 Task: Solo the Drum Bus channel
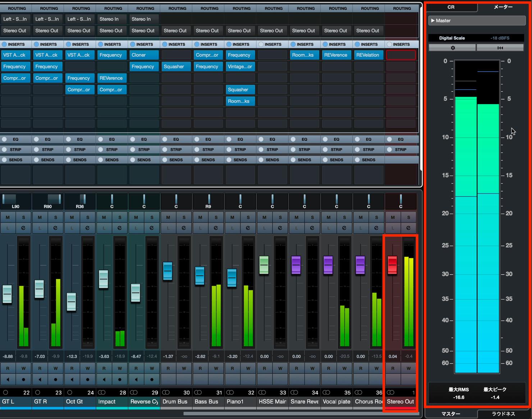point(184,217)
